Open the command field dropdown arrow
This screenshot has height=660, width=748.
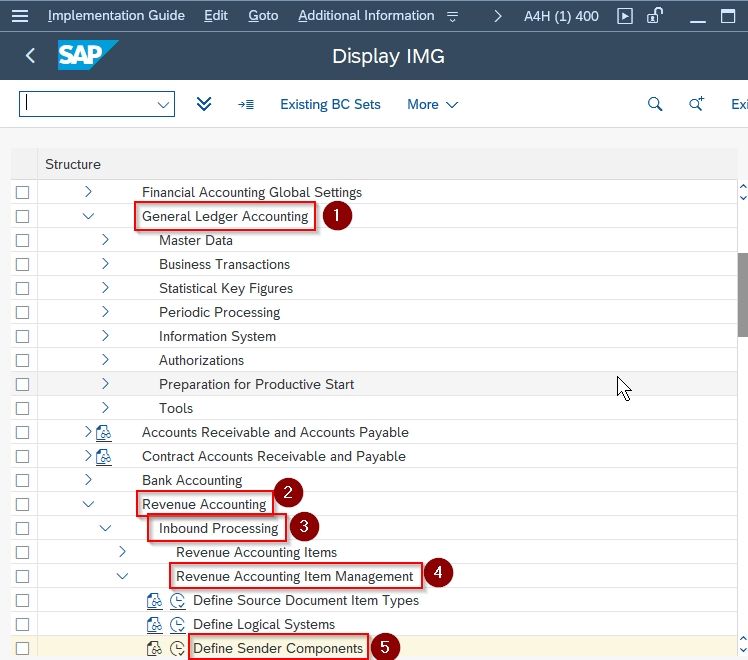click(163, 104)
